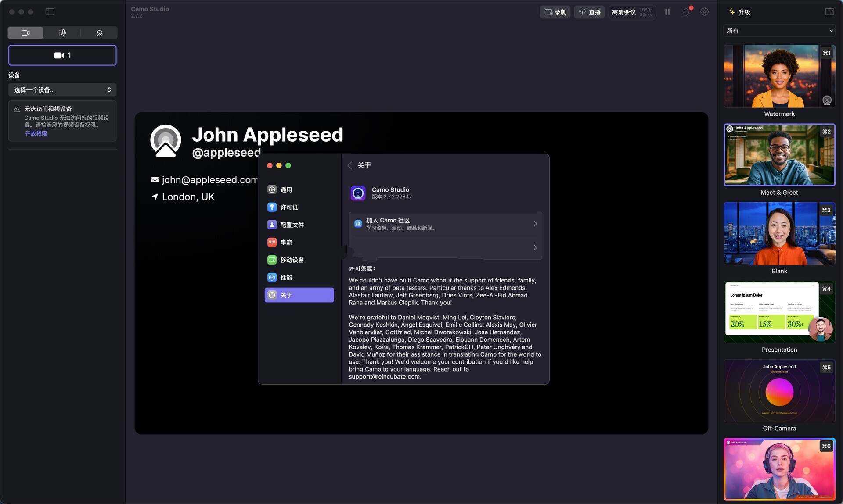Click the 升级 upgrade button
The image size is (843, 504).
(740, 12)
